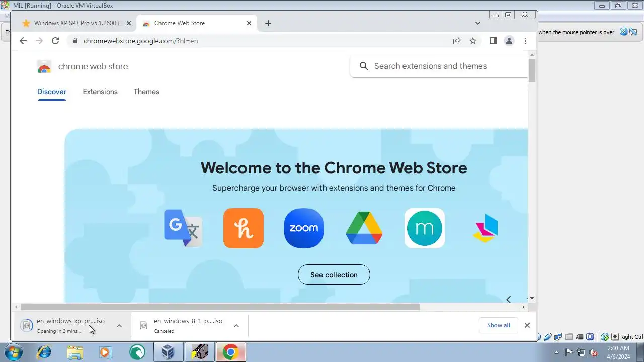Switch to Windows XP SP3 Pro tab
Image resolution: width=644 pixels, height=362 pixels.
click(x=75, y=23)
